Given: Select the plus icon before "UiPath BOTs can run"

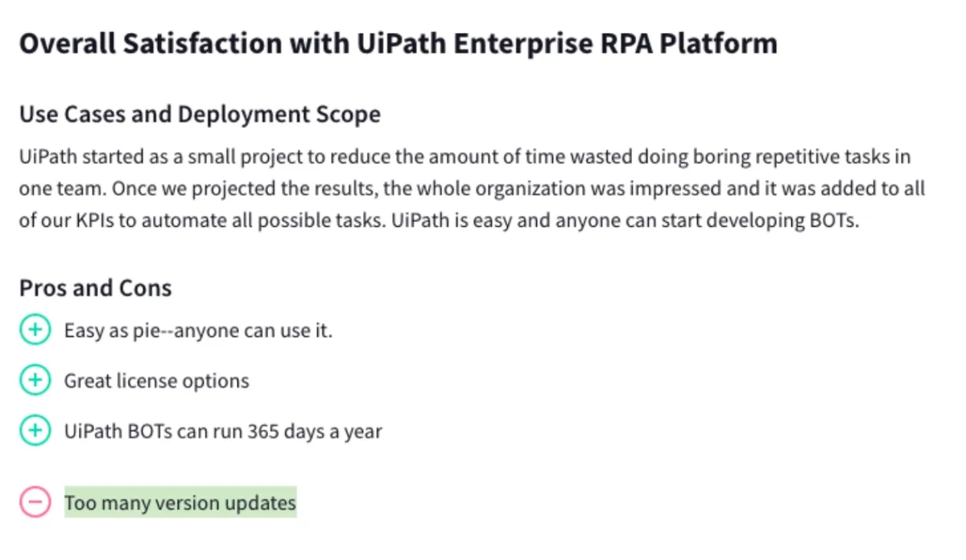Looking at the screenshot, I should (x=35, y=430).
